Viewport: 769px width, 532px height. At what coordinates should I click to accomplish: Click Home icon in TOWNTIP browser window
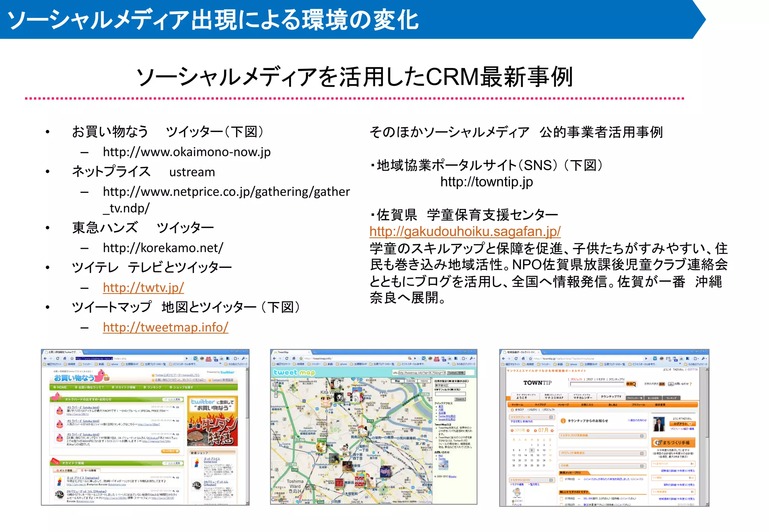point(523,359)
